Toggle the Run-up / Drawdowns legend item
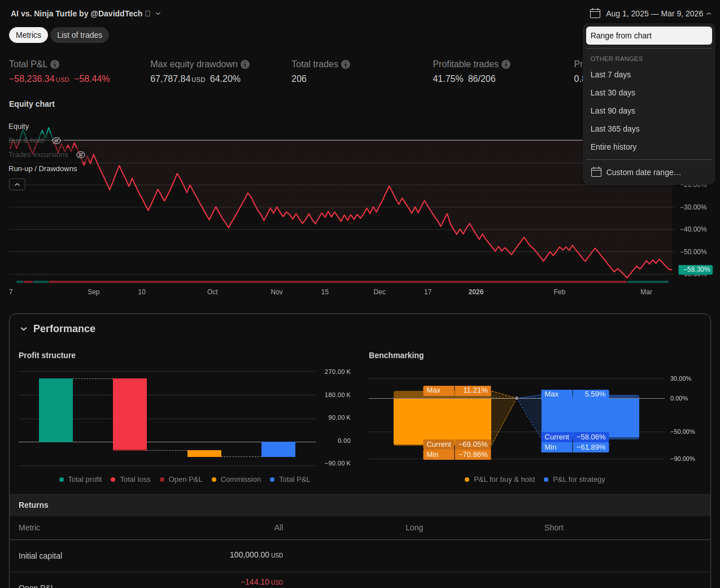This screenshot has width=720, height=588. tap(43, 169)
